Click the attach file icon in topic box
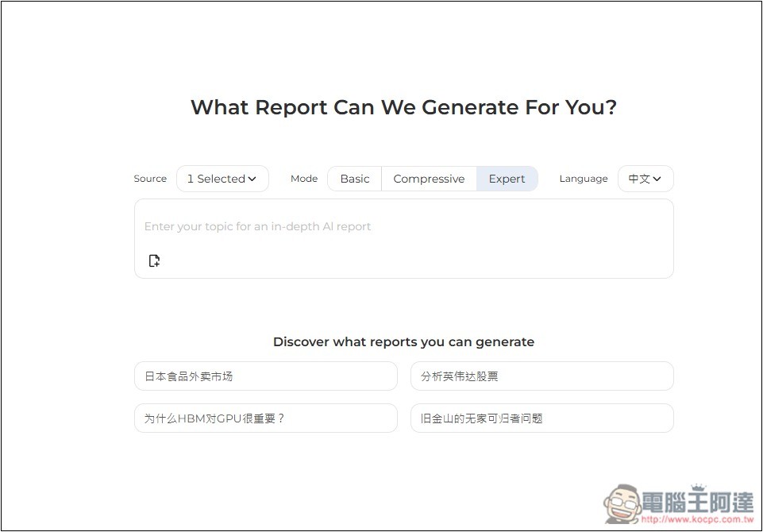Image resolution: width=763 pixels, height=532 pixels. pos(155,260)
